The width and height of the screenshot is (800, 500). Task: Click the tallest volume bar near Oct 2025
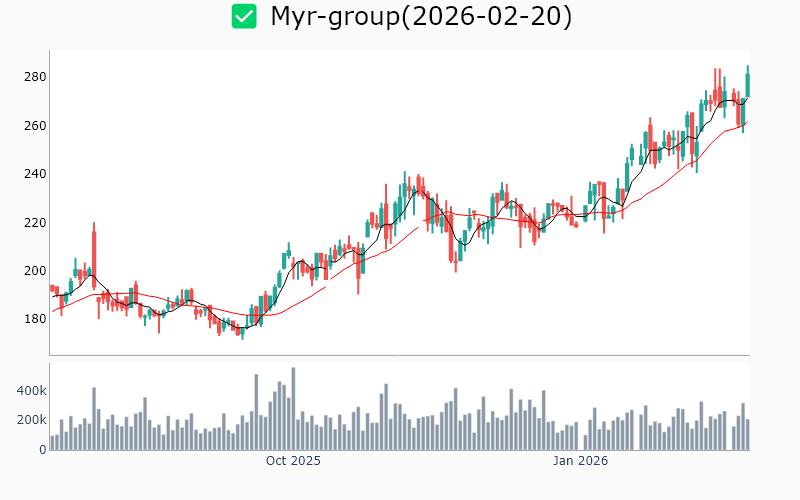click(x=293, y=410)
